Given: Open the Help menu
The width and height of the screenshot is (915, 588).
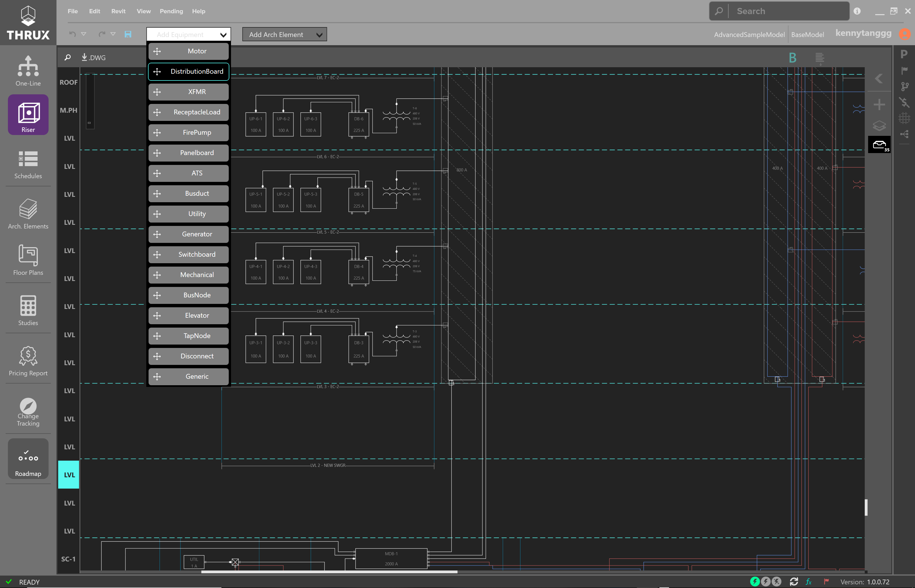Looking at the screenshot, I should pos(199,11).
